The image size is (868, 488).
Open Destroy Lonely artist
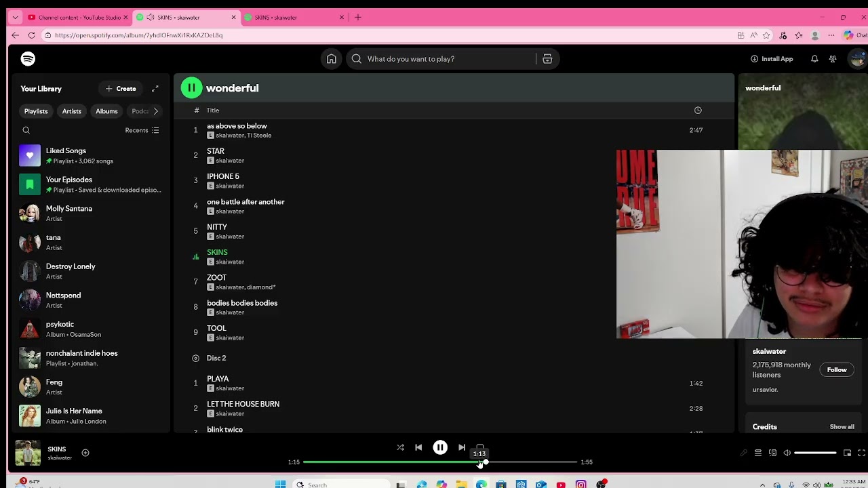[x=90, y=271]
